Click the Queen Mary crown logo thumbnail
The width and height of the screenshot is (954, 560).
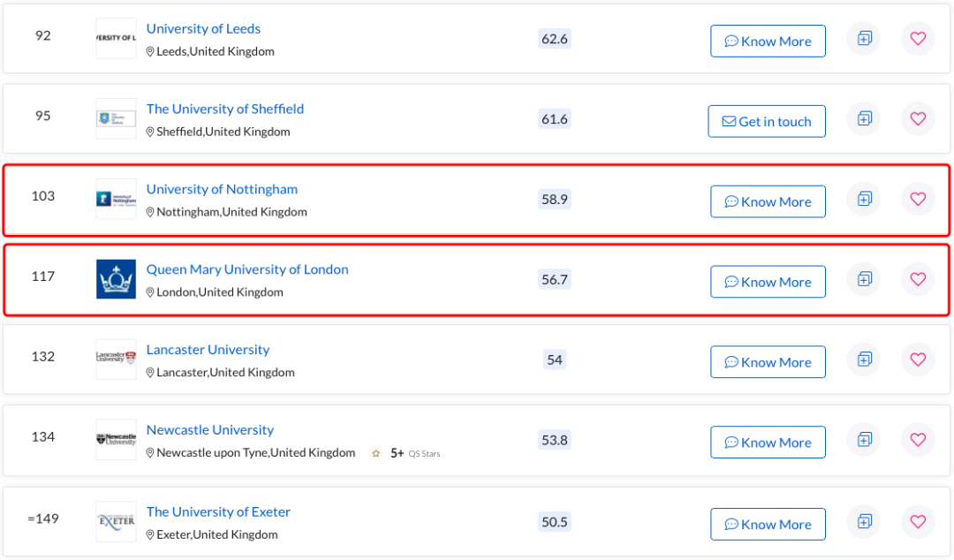(116, 279)
